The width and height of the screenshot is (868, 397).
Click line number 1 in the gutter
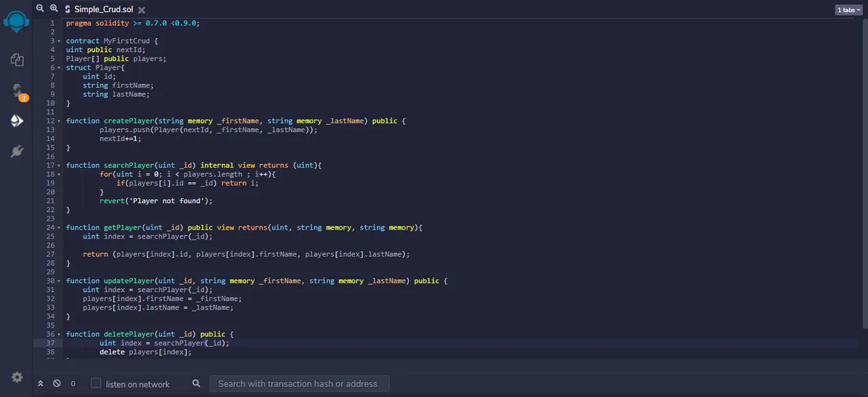52,23
